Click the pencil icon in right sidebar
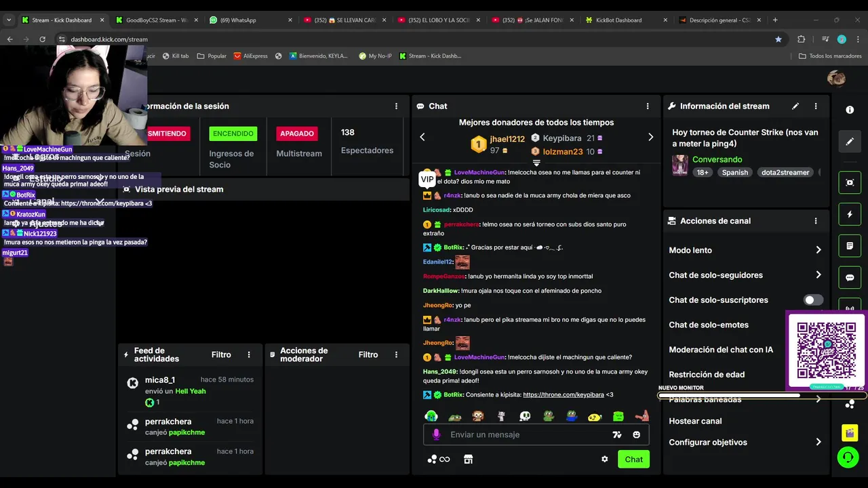This screenshot has height=488, width=868. [850, 142]
